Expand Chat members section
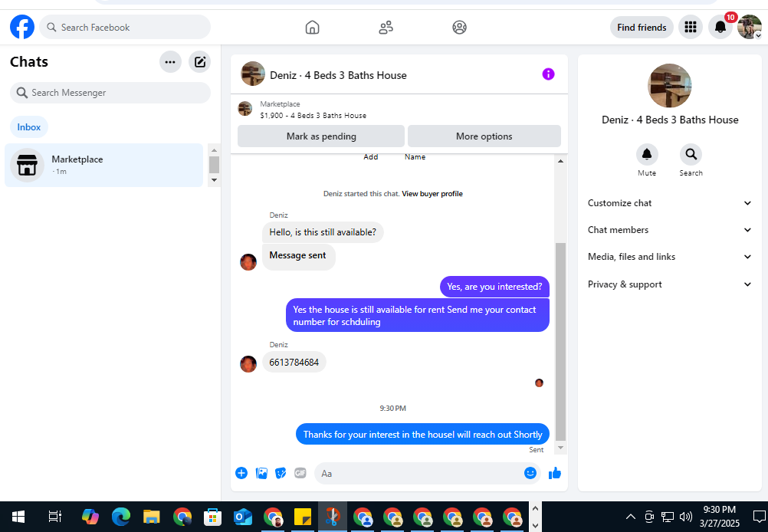Viewport: 768px width, 532px height. click(x=669, y=230)
